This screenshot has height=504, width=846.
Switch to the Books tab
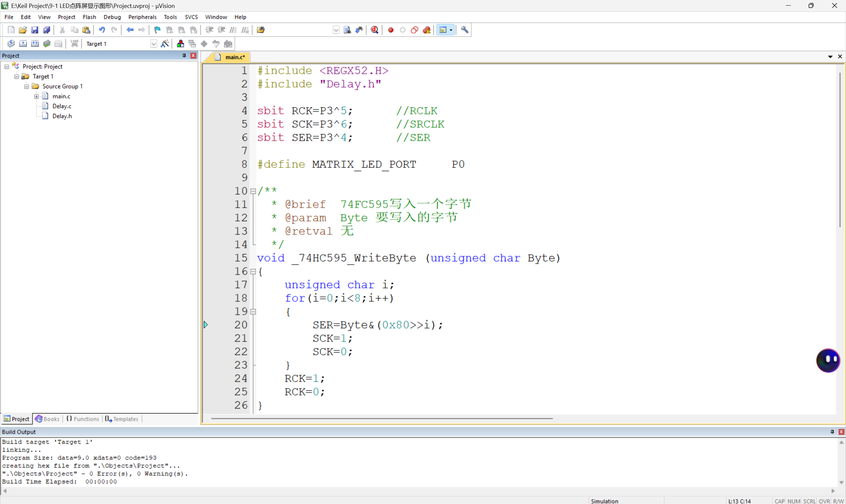click(x=48, y=419)
